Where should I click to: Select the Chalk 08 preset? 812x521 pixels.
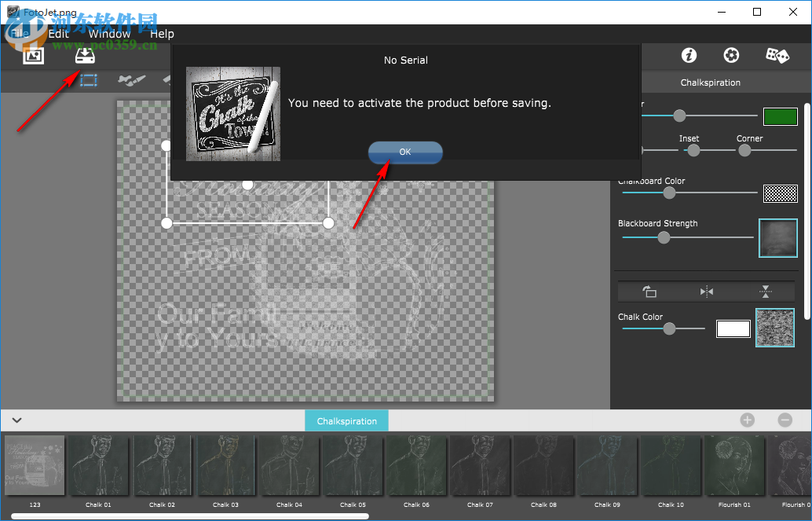point(543,465)
